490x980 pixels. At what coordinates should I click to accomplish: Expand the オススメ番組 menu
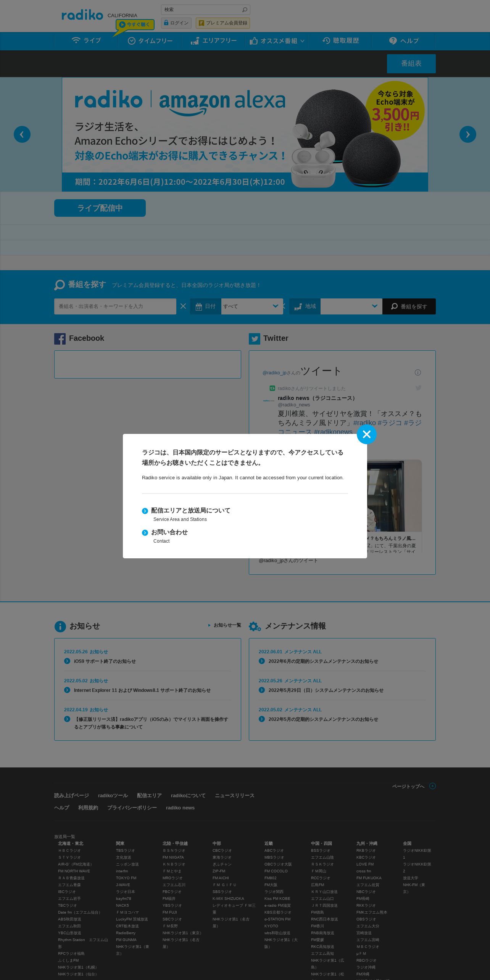click(277, 41)
